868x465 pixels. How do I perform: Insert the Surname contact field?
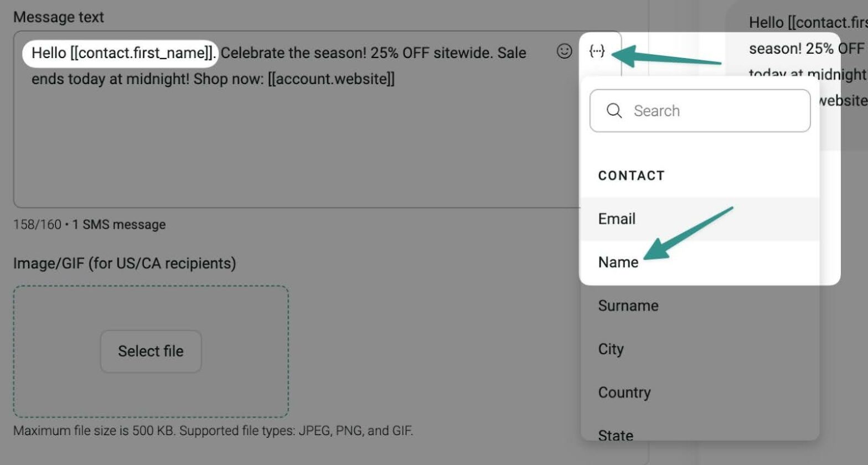point(628,305)
